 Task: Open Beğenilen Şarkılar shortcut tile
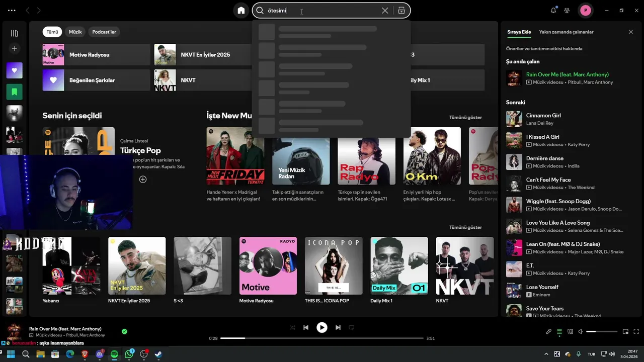pos(96,80)
